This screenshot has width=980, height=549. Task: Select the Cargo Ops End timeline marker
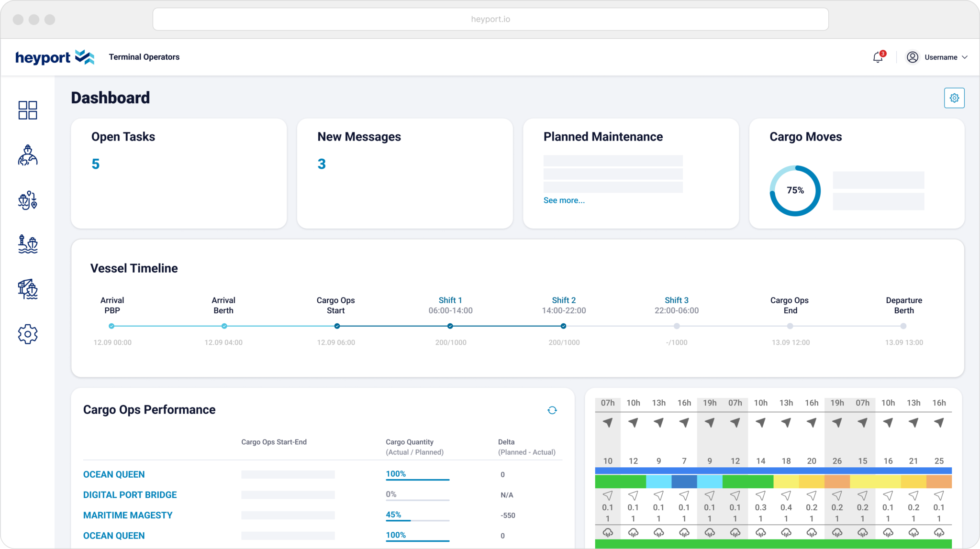[x=790, y=326]
